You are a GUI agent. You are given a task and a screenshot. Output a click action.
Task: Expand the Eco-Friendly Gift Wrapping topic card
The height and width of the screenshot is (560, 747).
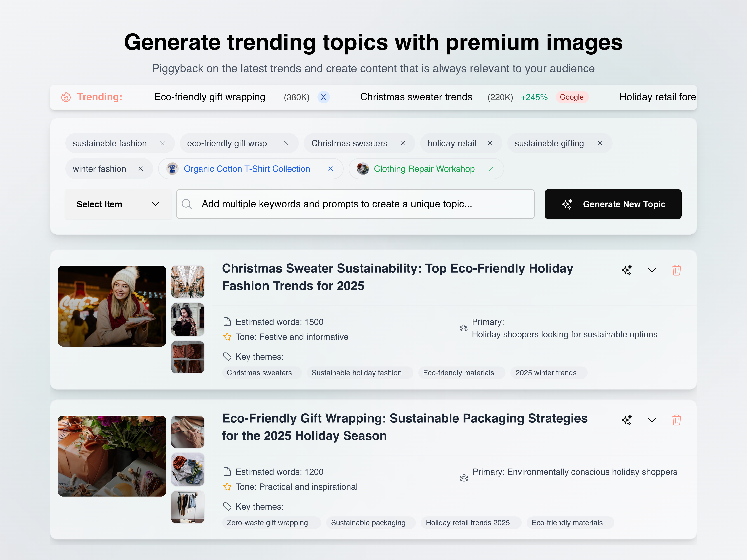651,420
